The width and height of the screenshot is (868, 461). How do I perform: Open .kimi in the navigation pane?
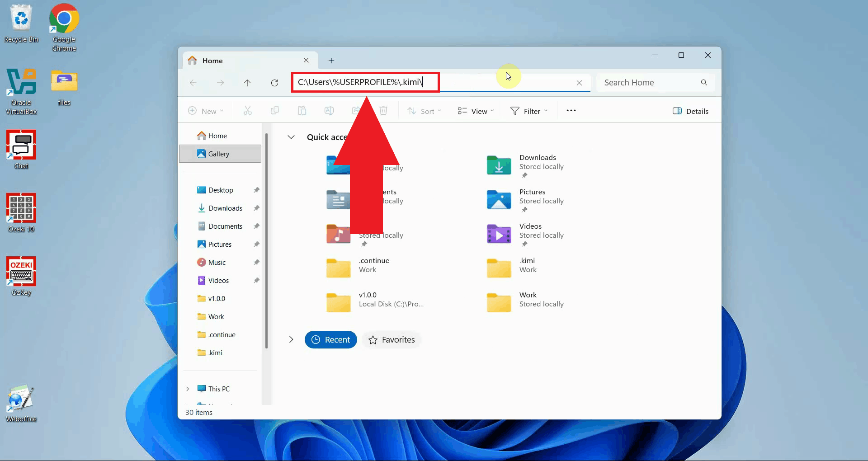(220, 353)
